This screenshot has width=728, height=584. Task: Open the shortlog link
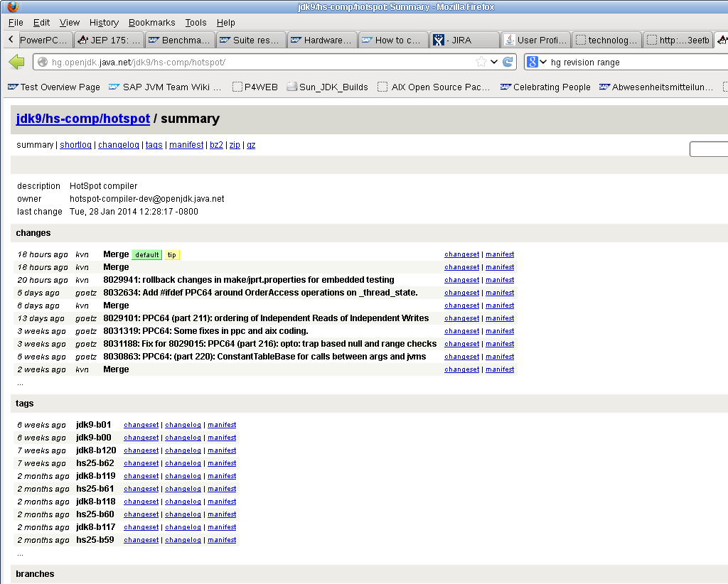pyautogui.click(x=75, y=145)
